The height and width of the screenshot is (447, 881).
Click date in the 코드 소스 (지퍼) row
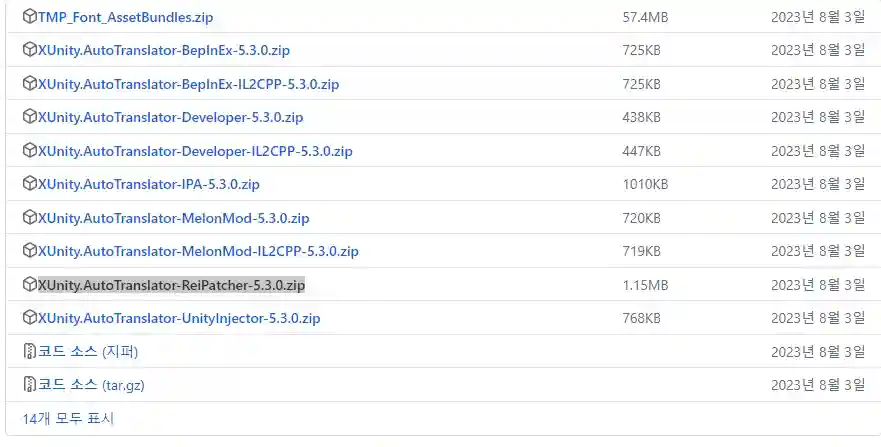coord(818,352)
